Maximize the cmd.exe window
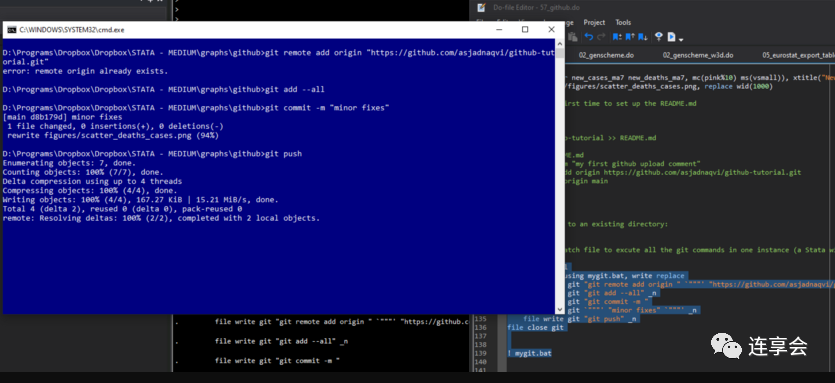 pyautogui.click(x=525, y=30)
